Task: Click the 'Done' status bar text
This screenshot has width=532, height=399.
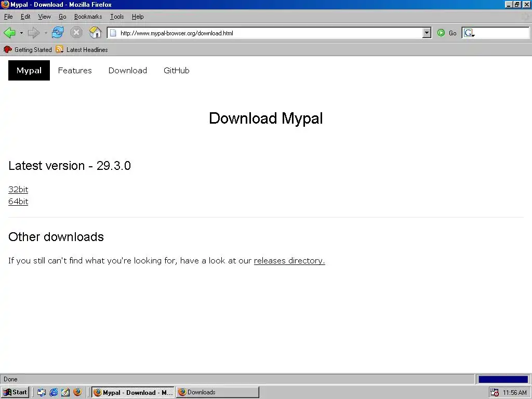Action: click(x=10, y=379)
